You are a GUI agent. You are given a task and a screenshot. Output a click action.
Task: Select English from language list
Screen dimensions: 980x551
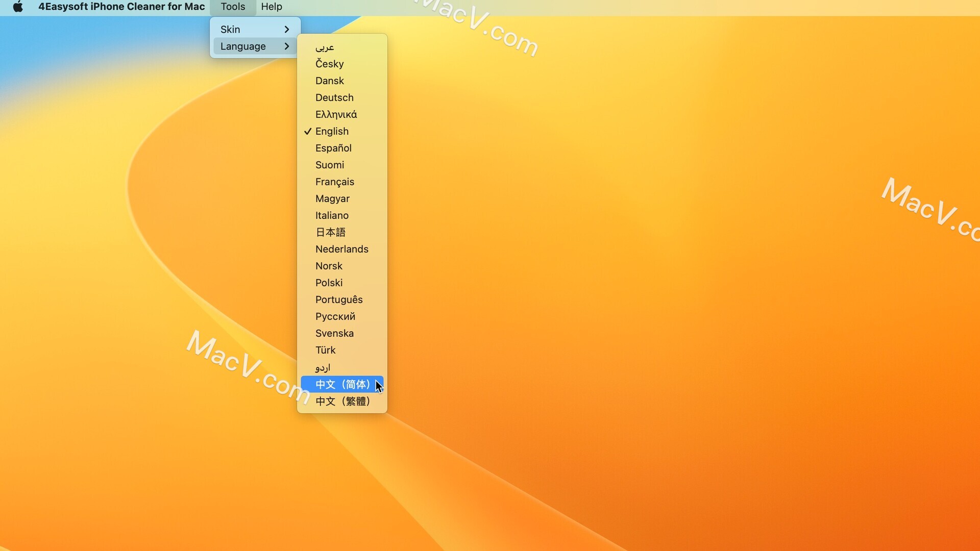click(331, 131)
